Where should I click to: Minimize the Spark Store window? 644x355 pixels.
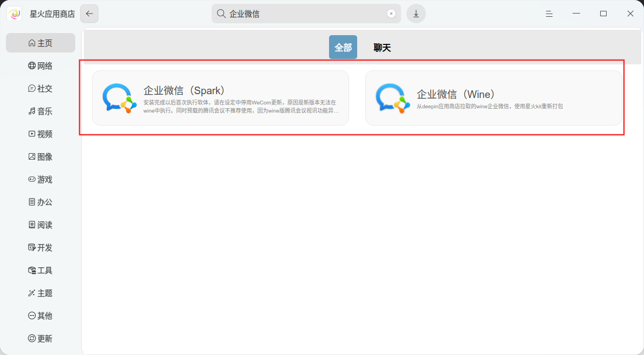[x=576, y=14]
